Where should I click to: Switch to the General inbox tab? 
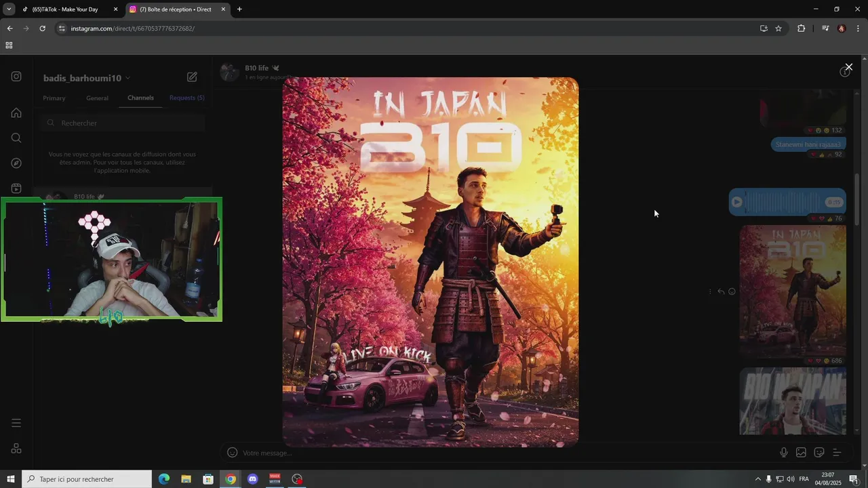(97, 98)
